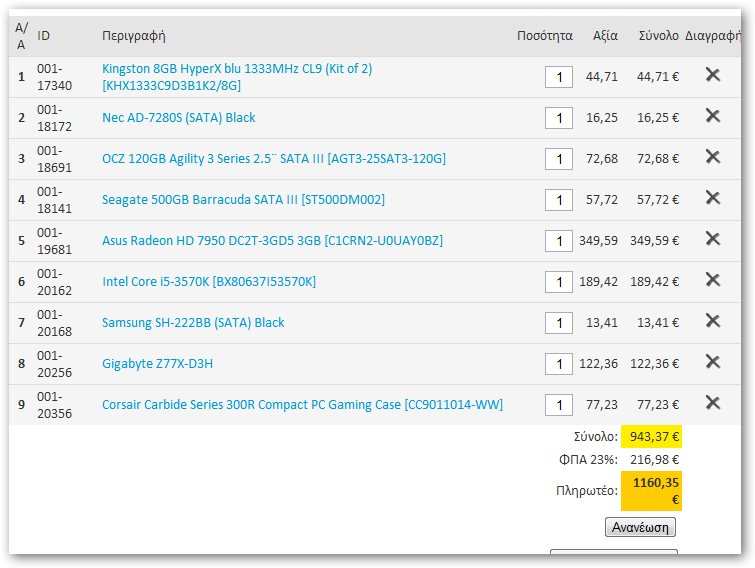Remove Nec AD-7280S from the cart
The image size is (755, 568).
pyautogui.click(x=713, y=116)
